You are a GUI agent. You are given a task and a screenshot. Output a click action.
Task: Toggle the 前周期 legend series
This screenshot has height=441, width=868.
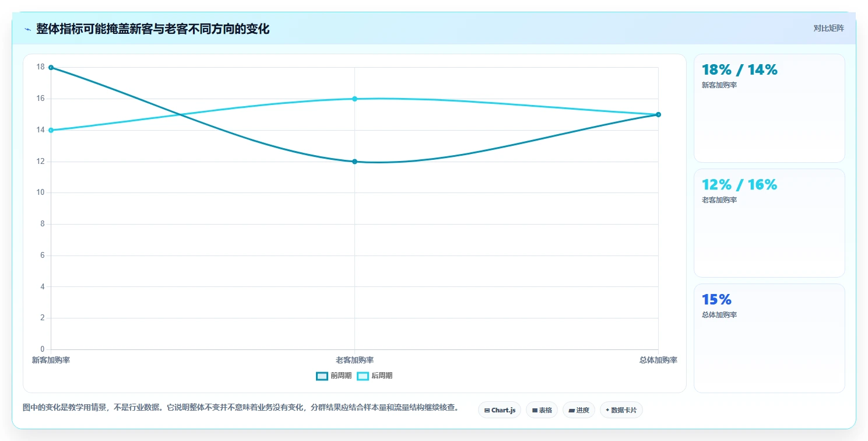coord(334,376)
